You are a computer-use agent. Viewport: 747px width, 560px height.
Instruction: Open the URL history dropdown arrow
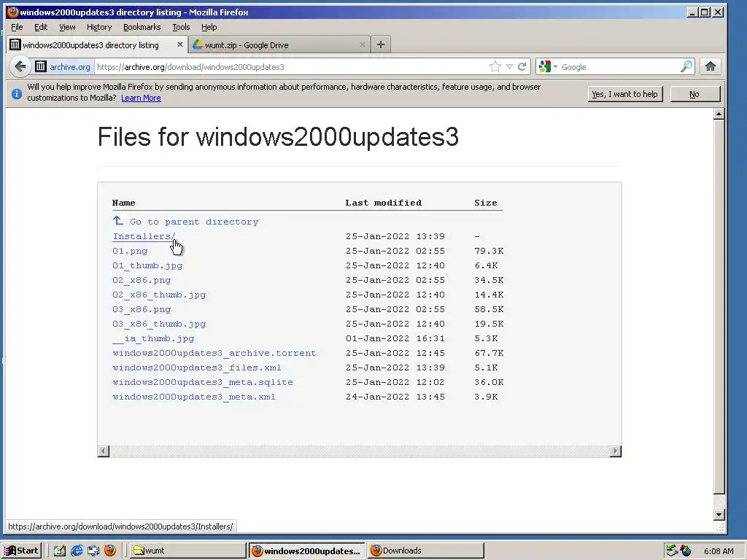point(509,66)
